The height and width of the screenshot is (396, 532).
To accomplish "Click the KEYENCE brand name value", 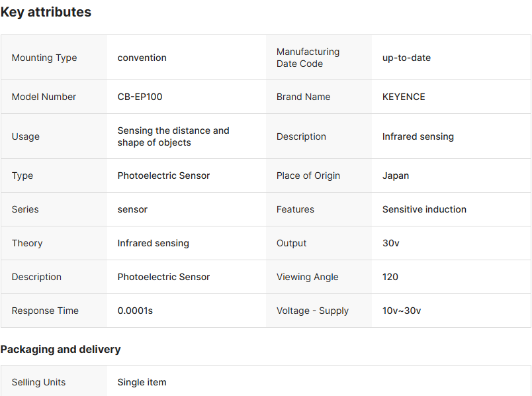I will coord(404,97).
